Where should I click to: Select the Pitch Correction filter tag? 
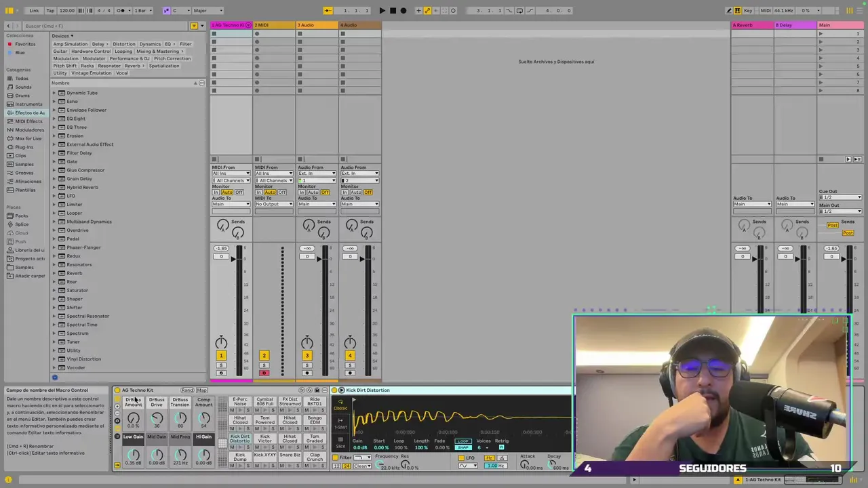point(172,58)
